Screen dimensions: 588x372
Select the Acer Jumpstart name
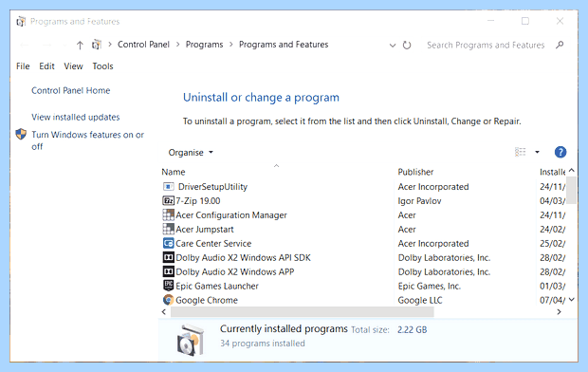click(204, 230)
